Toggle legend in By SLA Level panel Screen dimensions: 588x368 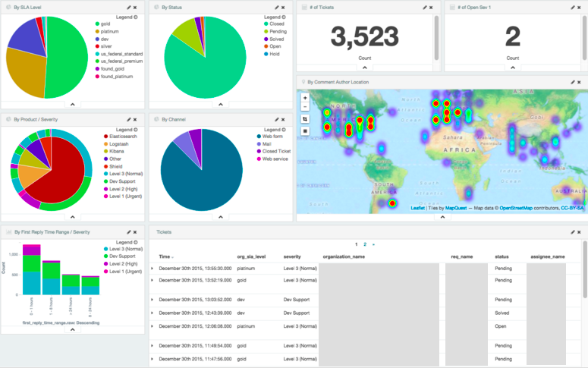pos(127,17)
